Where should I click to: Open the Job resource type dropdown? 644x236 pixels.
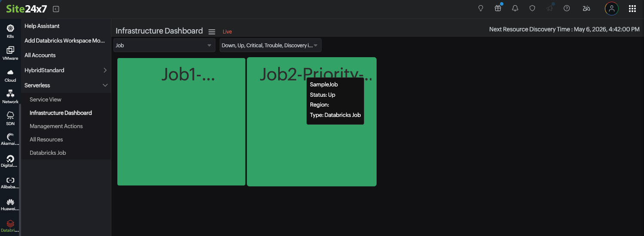pyautogui.click(x=164, y=45)
